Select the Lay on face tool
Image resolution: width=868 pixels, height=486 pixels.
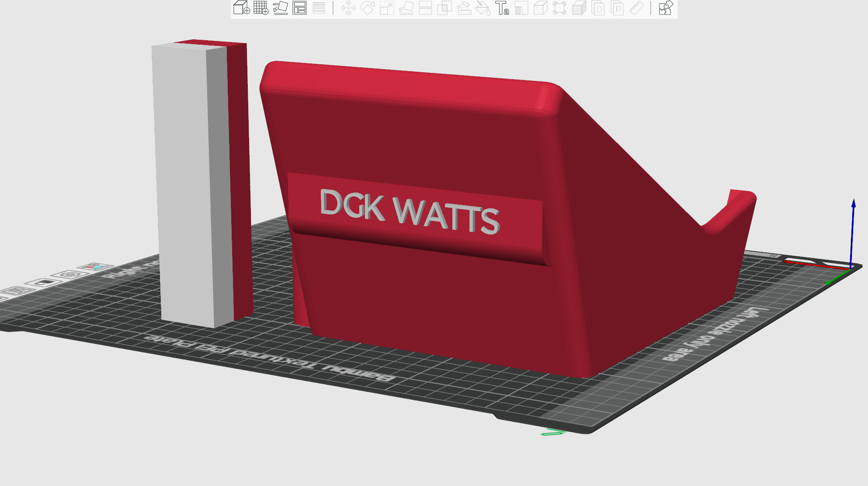coord(406,8)
